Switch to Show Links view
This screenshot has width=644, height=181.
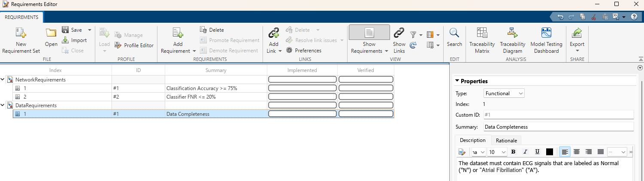click(399, 40)
